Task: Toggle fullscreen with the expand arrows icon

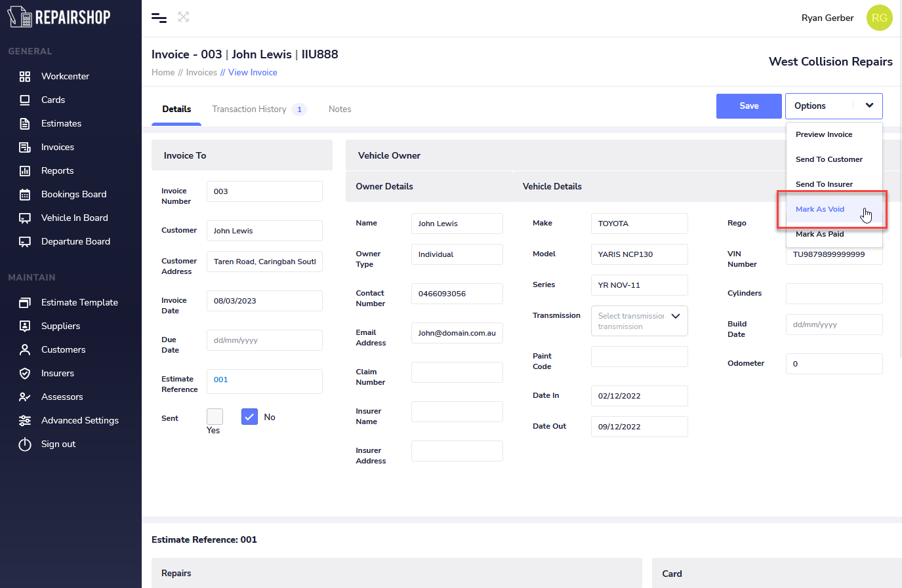Action: tap(184, 17)
